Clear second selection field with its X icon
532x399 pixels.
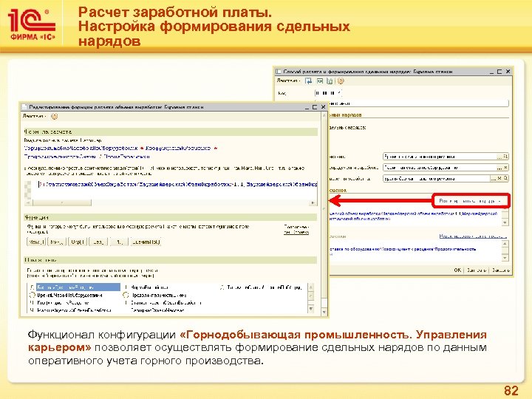pos(505,167)
